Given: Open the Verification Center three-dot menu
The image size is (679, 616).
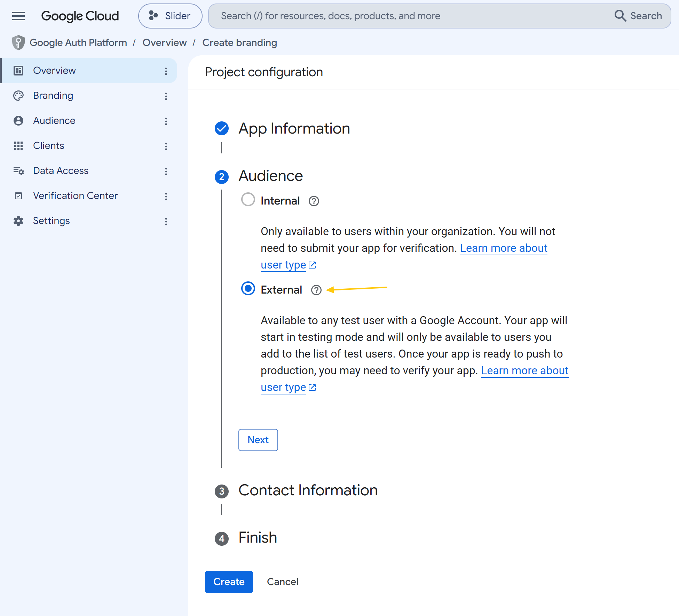Looking at the screenshot, I should click(x=166, y=197).
